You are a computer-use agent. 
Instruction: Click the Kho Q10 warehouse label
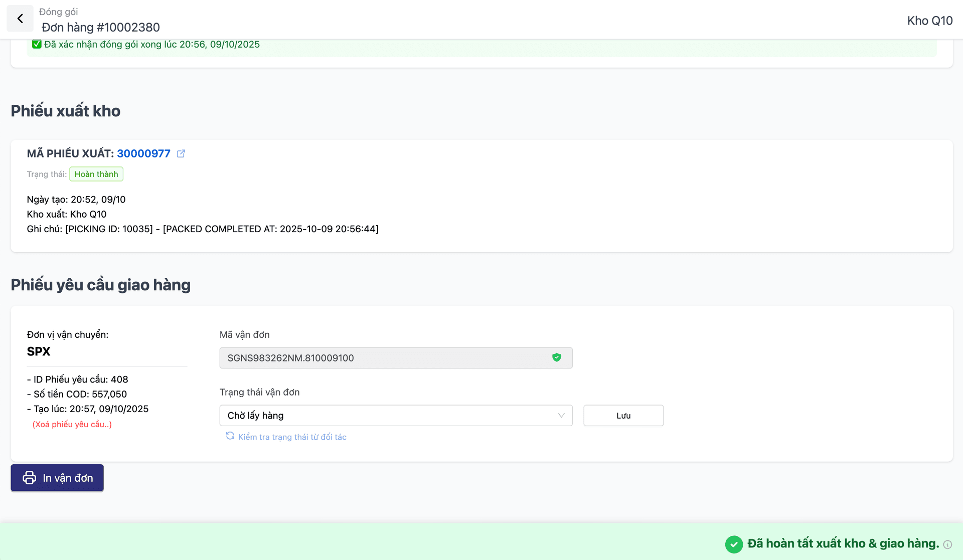coord(929,21)
